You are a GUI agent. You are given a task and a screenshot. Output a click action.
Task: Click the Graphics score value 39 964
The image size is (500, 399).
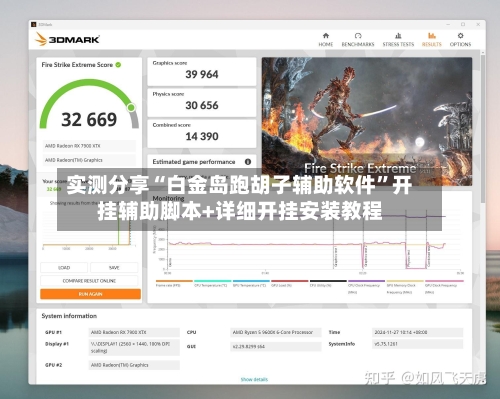(x=202, y=74)
